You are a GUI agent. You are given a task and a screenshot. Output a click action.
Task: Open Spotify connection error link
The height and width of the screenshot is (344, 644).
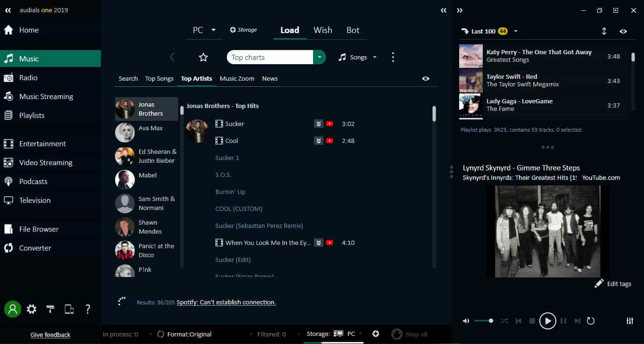(226, 302)
